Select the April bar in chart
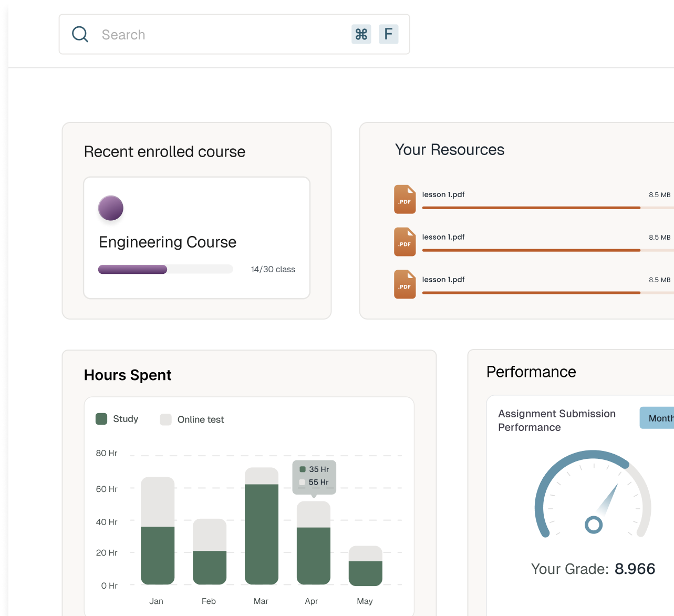Image resolution: width=674 pixels, height=616 pixels. pos(314,543)
